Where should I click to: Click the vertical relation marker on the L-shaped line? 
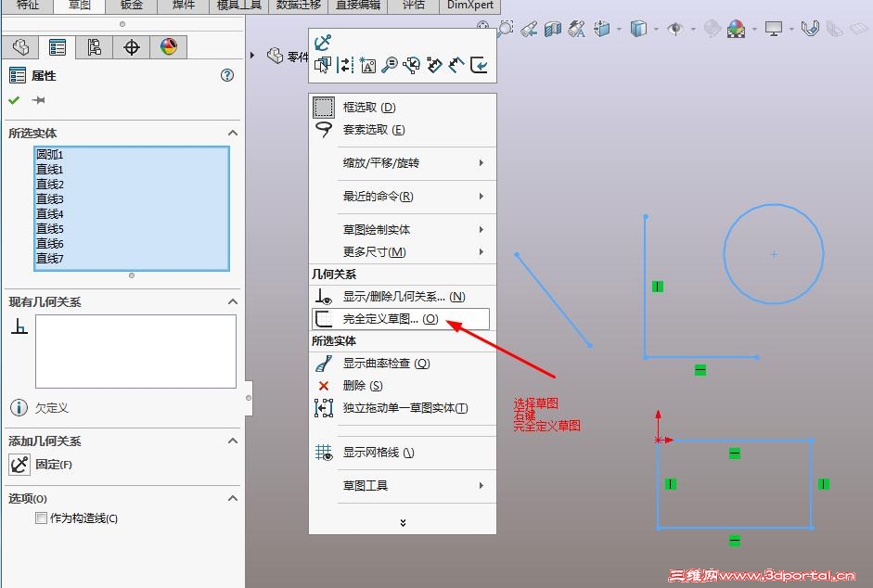point(658,287)
